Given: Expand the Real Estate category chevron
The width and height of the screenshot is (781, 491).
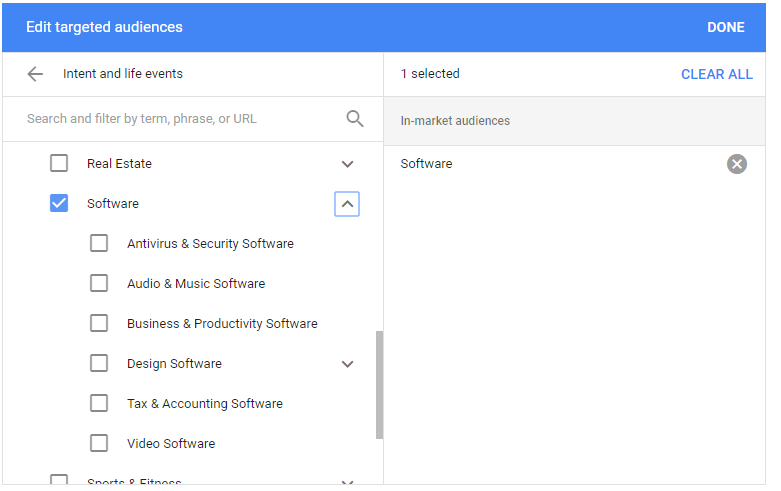Looking at the screenshot, I should click(x=347, y=164).
